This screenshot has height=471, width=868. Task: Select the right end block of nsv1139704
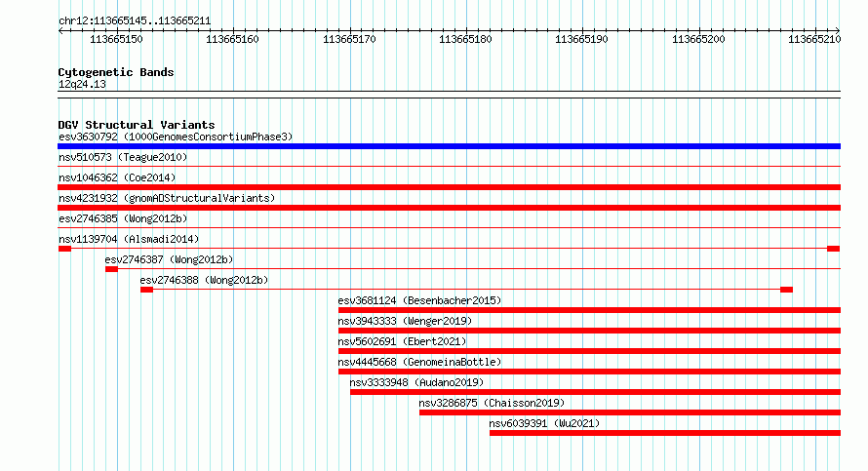pyautogui.click(x=833, y=249)
